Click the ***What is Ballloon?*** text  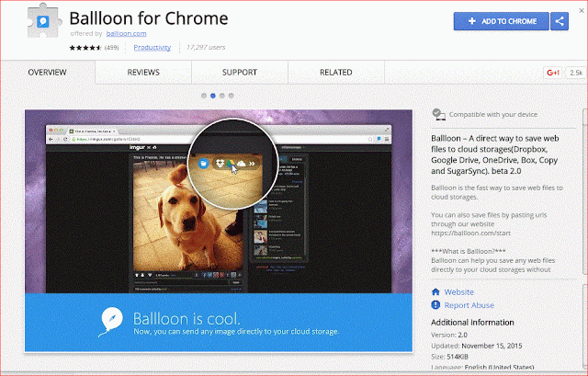coord(469,251)
